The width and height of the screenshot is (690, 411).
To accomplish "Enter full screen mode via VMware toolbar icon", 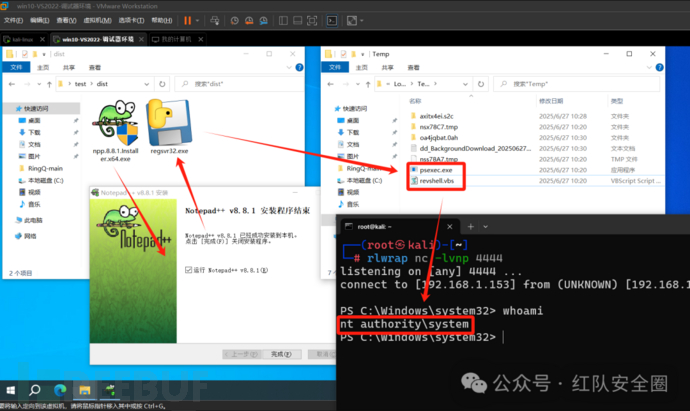I will click(x=312, y=21).
